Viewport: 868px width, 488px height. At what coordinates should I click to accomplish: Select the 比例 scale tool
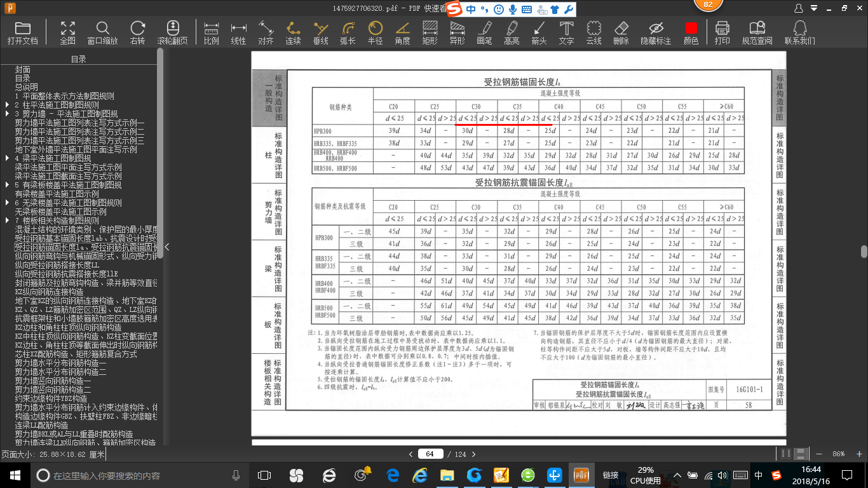click(212, 32)
